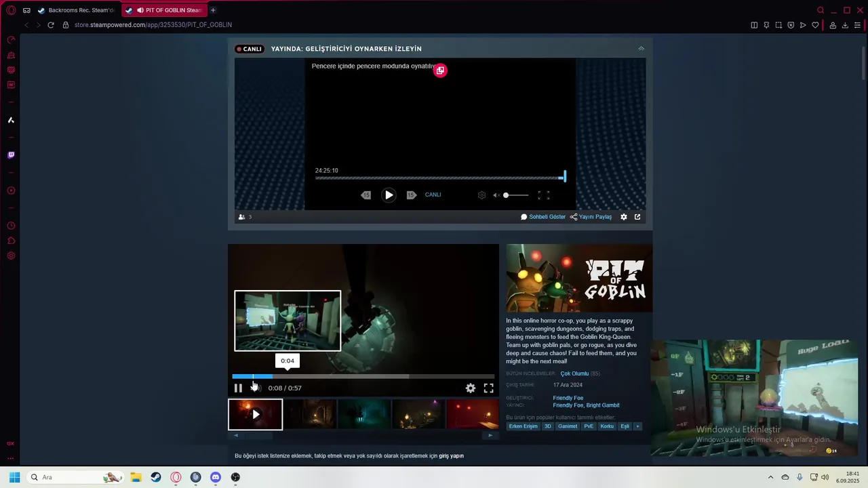The width and height of the screenshot is (868, 488).
Task: Enter fullscreen on the trailer video
Action: (x=488, y=388)
